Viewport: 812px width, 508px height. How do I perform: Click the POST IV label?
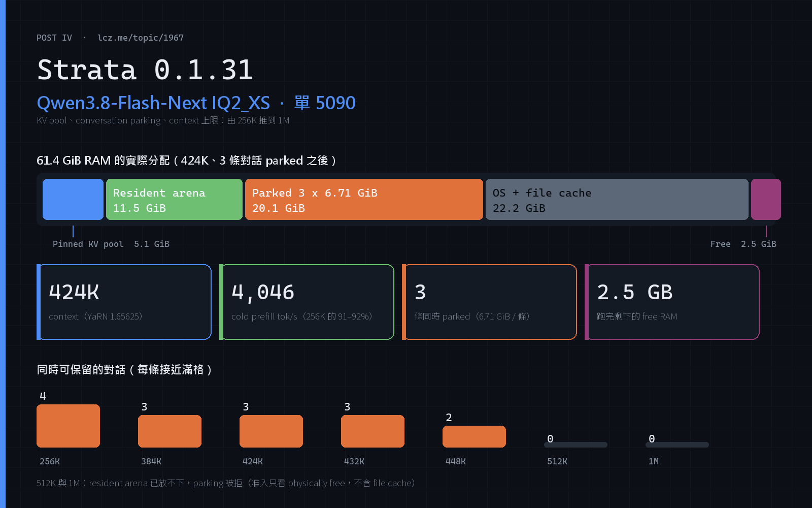pyautogui.click(x=54, y=38)
